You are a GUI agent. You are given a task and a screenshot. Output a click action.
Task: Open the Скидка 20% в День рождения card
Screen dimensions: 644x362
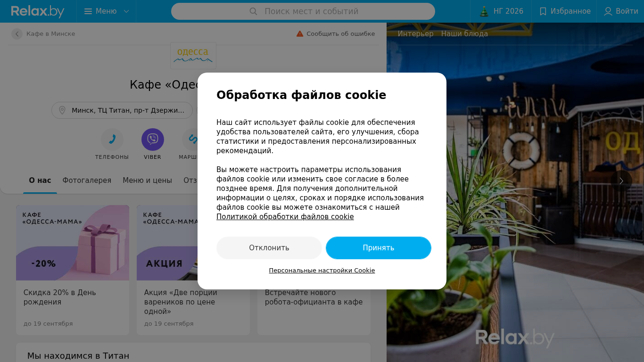[73, 270]
